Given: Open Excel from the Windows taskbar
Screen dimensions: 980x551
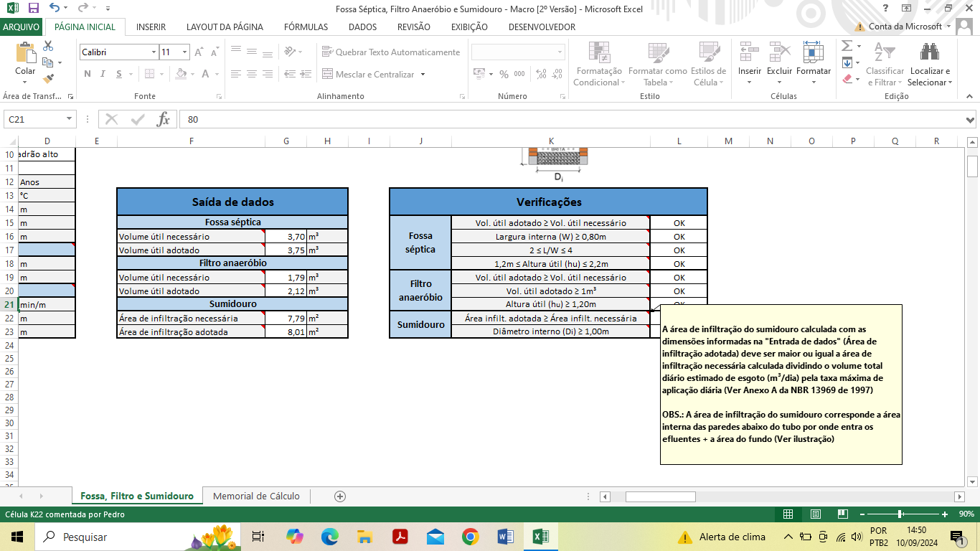Looking at the screenshot, I should pos(540,537).
